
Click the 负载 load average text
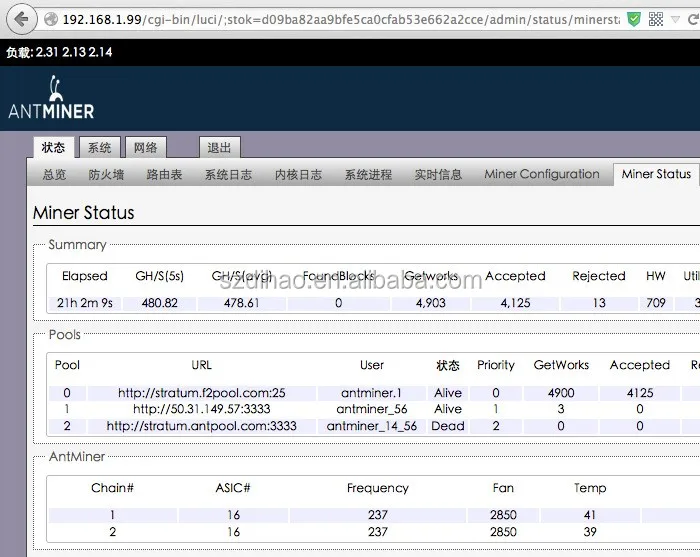click(x=59, y=52)
